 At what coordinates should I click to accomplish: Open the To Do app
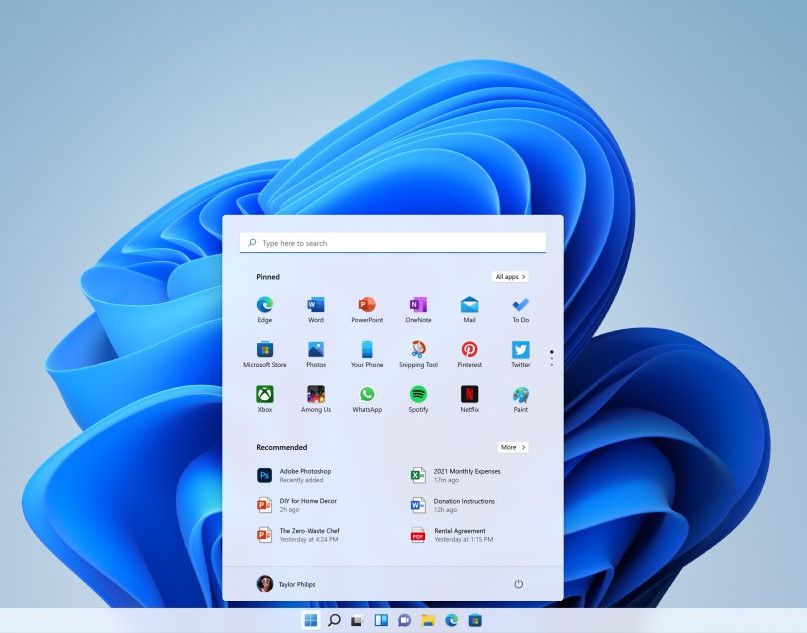pyautogui.click(x=520, y=309)
